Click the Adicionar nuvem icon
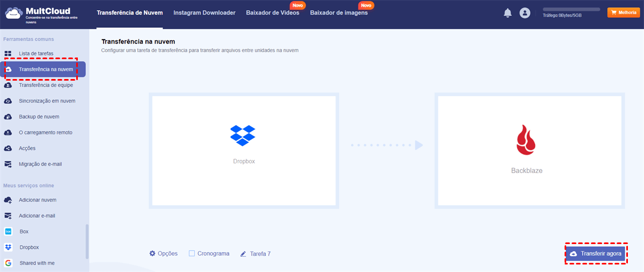This screenshot has width=644, height=272. (8, 200)
